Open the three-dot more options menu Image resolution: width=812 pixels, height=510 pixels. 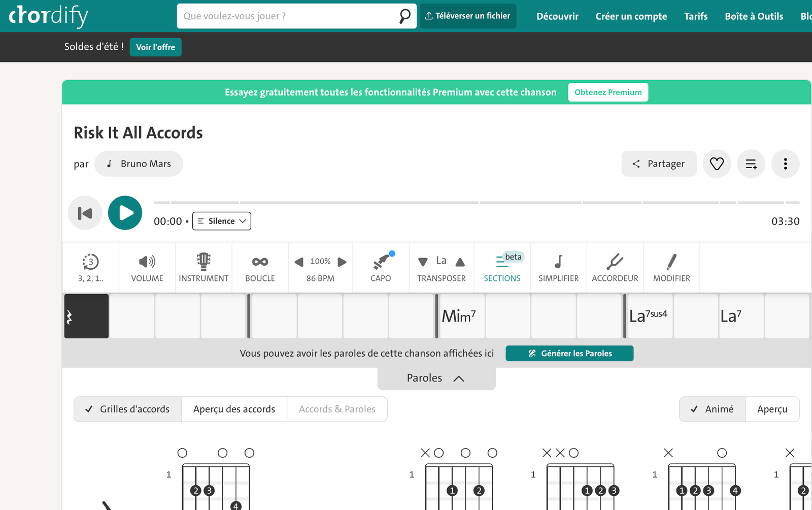coord(785,164)
